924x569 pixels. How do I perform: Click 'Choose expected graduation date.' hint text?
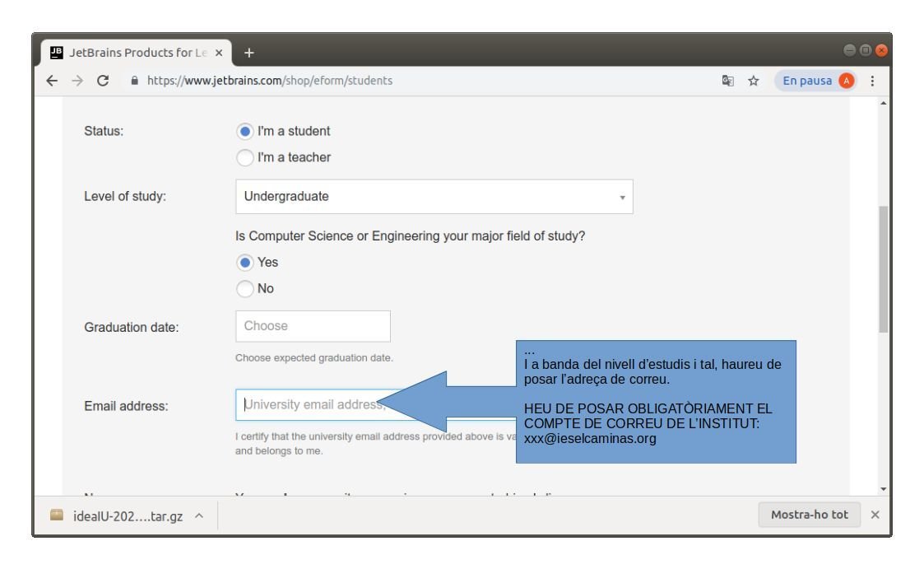(314, 358)
